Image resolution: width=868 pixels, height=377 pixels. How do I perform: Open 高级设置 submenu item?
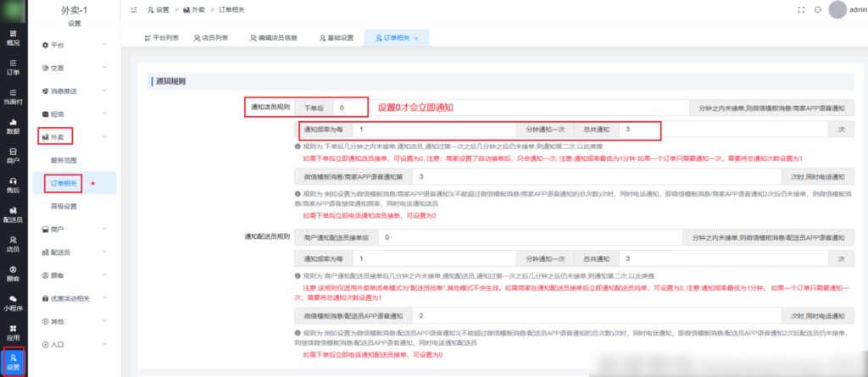(x=64, y=206)
